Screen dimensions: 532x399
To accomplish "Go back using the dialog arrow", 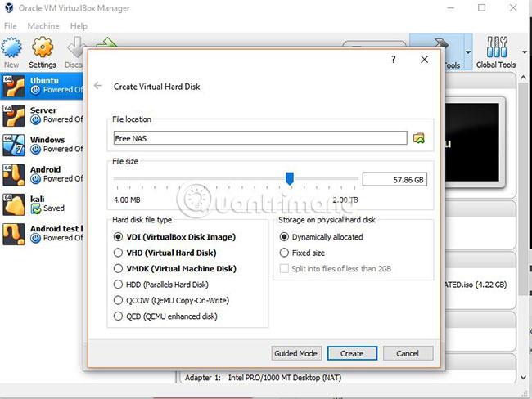I will tap(98, 86).
